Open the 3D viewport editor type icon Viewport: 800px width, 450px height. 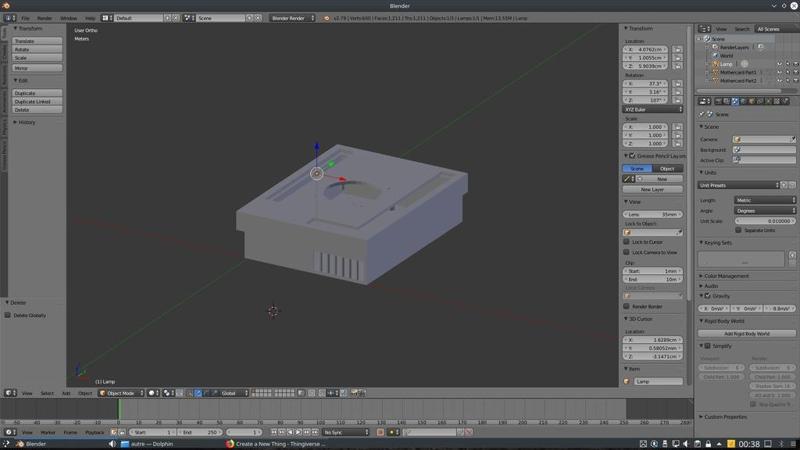click(10, 393)
